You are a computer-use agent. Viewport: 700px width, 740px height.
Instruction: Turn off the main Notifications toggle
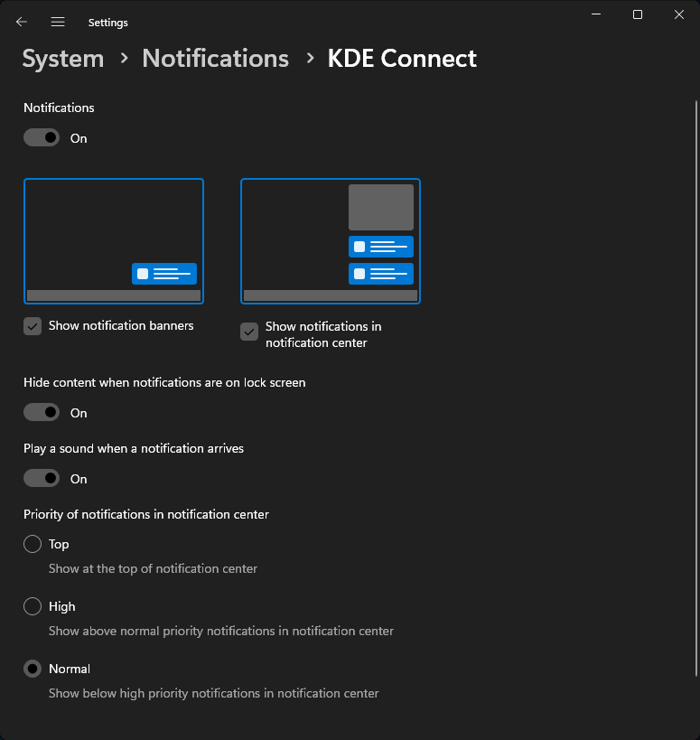click(x=42, y=138)
